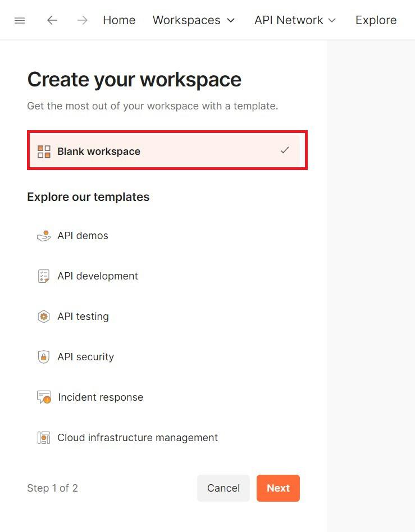This screenshot has height=532, width=415.
Task: Click the API testing gear icon
Action: 44,317
